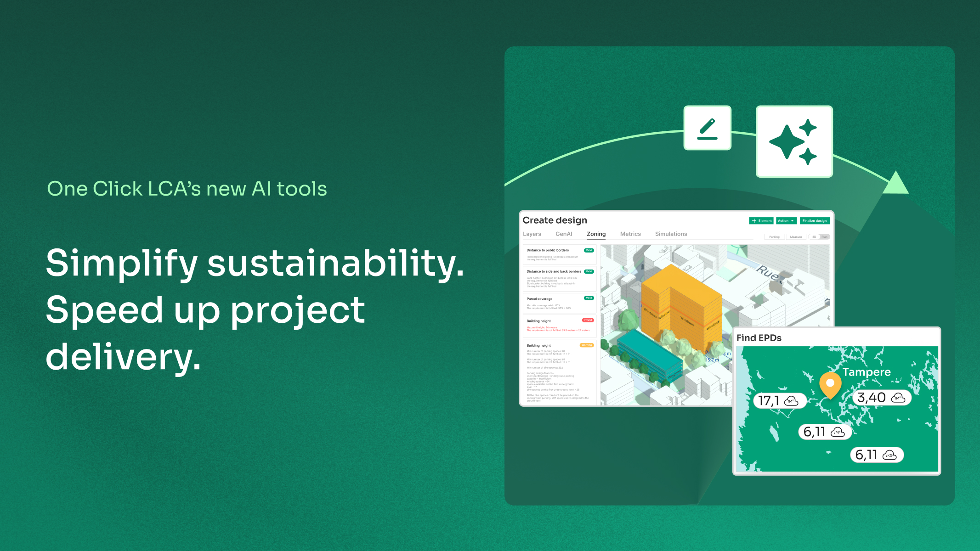Click cloud icon in 3,40 badge
This screenshot has width=980, height=551.
click(898, 398)
